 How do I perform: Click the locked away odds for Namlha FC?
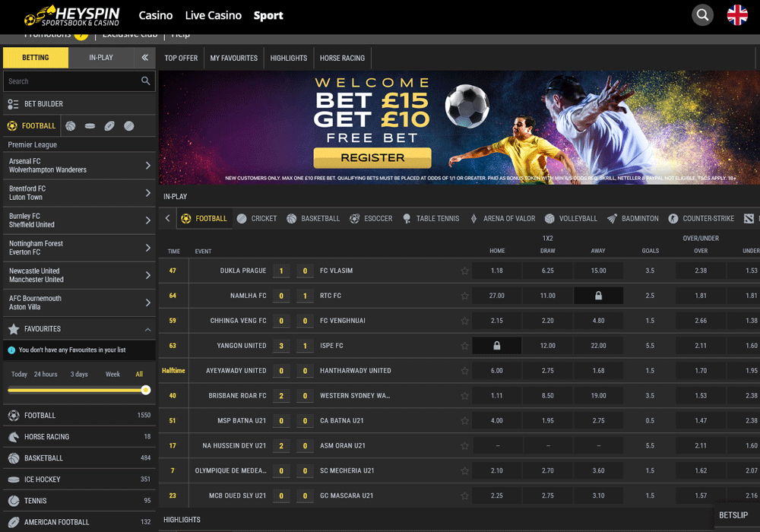pos(599,296)
